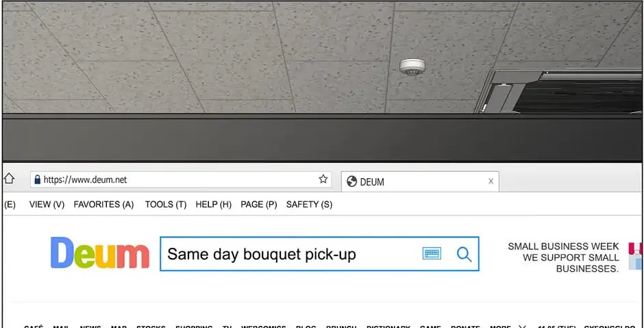Viewport: 644px width, 328px height.
Task: Click the https://www.deum.net address field
Action: point(181,179)
